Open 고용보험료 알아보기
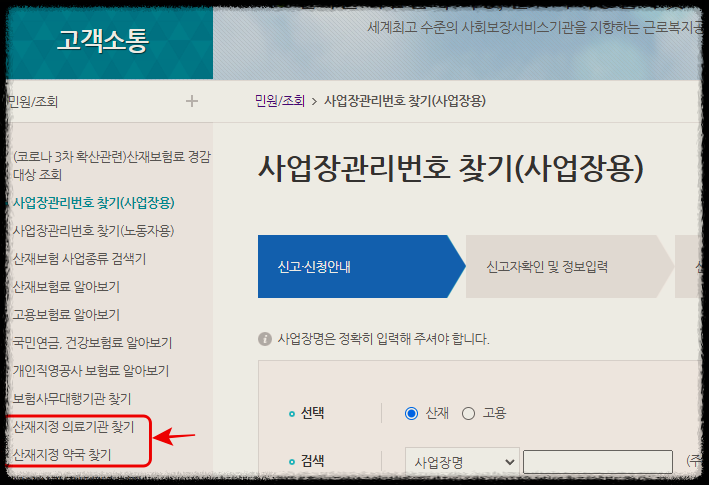The width and height of the screenshot is (709, 485). (66, 315)
